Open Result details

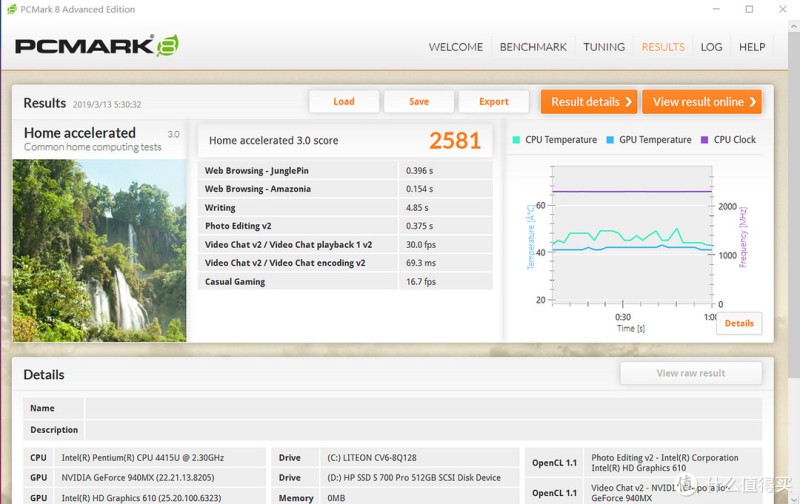click(591, 102)
